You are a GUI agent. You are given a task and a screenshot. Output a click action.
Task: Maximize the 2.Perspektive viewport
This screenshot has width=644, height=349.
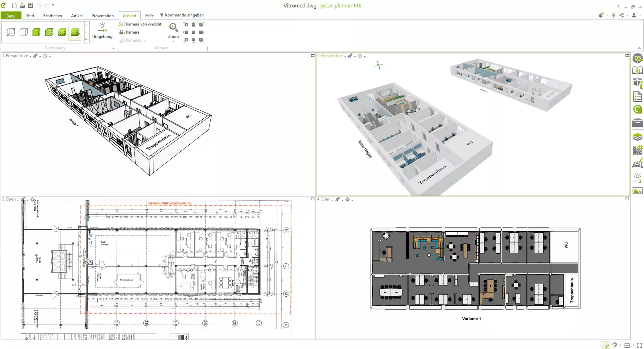click(x=627, y=56)
